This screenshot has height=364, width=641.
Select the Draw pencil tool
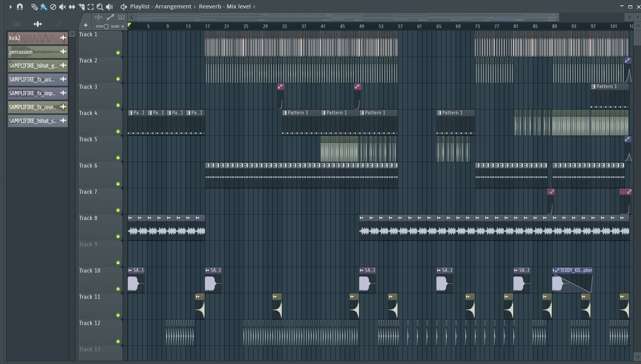(34, 7)
